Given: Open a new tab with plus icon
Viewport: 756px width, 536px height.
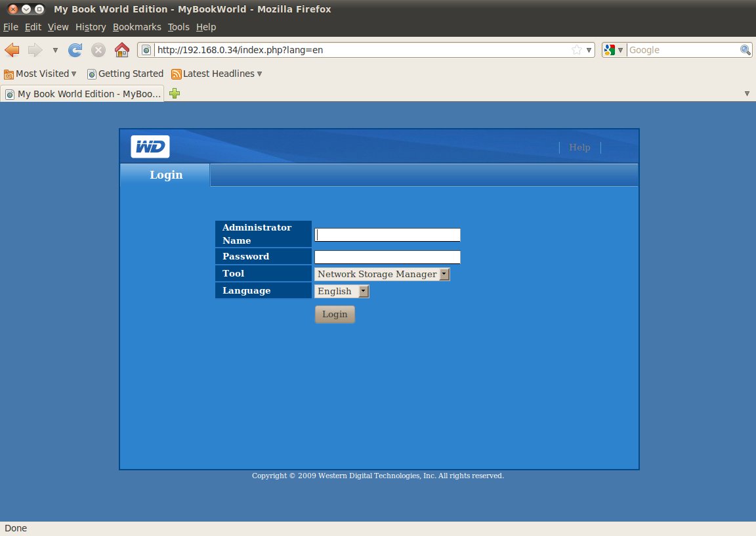Looking at the screenshot, I should 175,93.
